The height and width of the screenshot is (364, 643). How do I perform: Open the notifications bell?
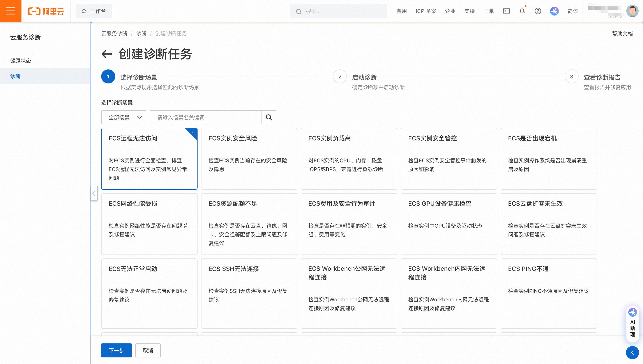coord(522,11)
